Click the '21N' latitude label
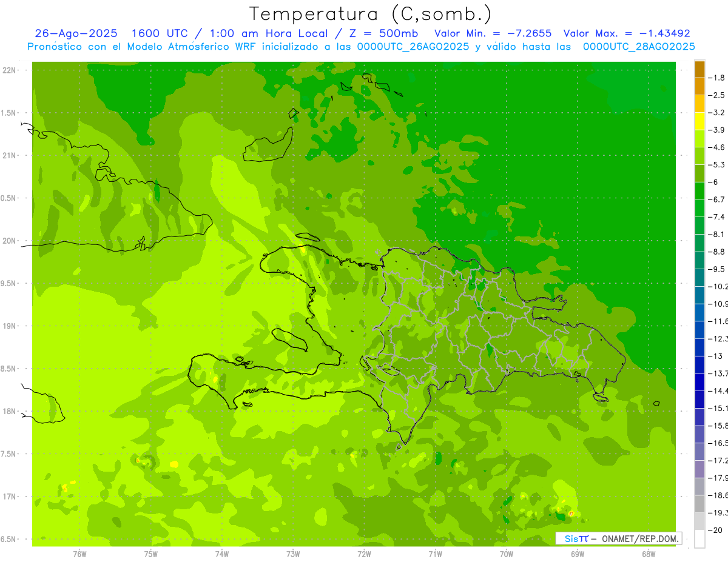Screen dimensions: 728x562 coord(9,155)
